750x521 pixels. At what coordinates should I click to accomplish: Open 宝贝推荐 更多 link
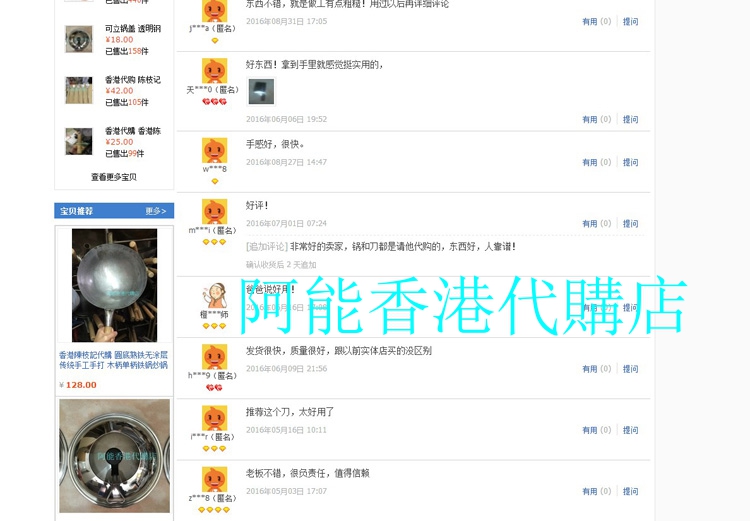pos(156,211)
